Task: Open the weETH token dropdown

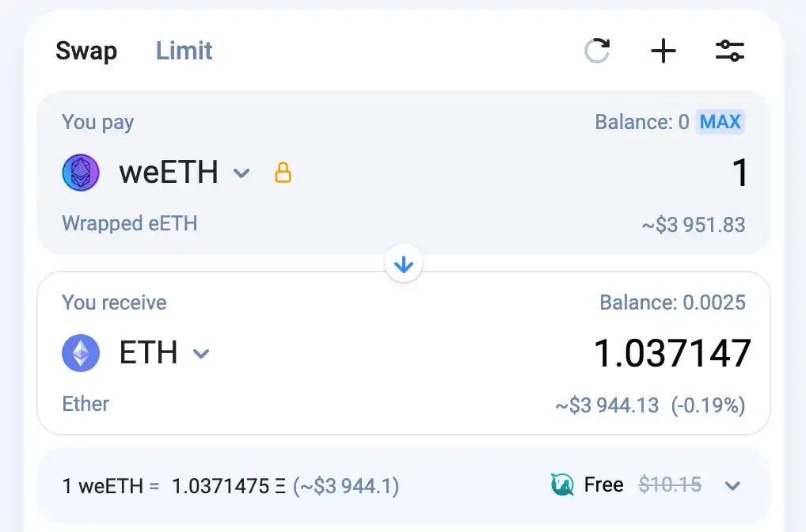Action: 241,173
